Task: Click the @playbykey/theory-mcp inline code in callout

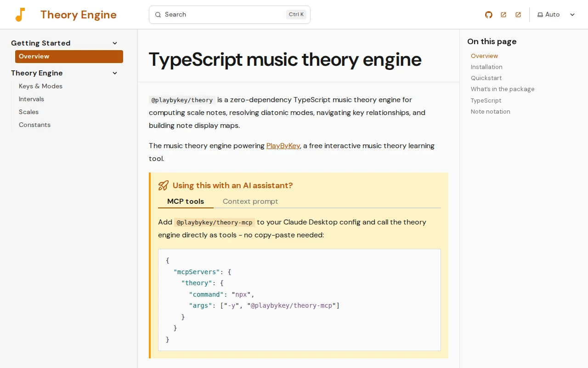Action: point(215,222)
